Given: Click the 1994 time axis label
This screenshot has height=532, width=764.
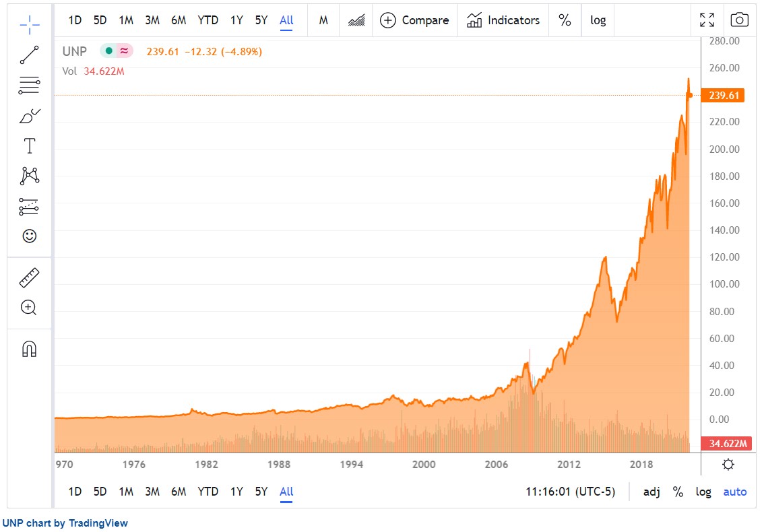Looking at the screenshot, I should 351,464.
